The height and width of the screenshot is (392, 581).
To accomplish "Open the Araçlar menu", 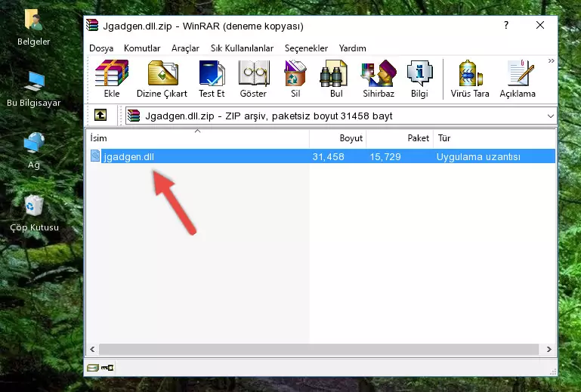I will click(185, 48).
